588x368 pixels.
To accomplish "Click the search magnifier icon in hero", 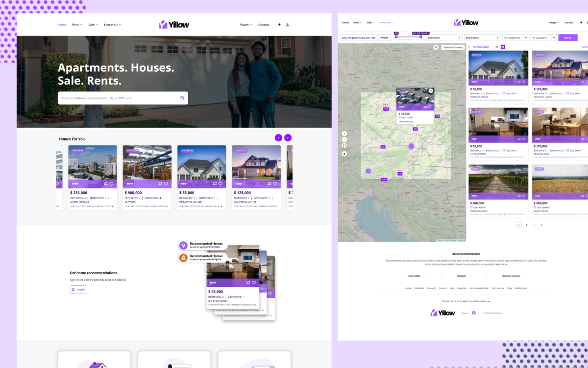I will (x=182, y=98).
